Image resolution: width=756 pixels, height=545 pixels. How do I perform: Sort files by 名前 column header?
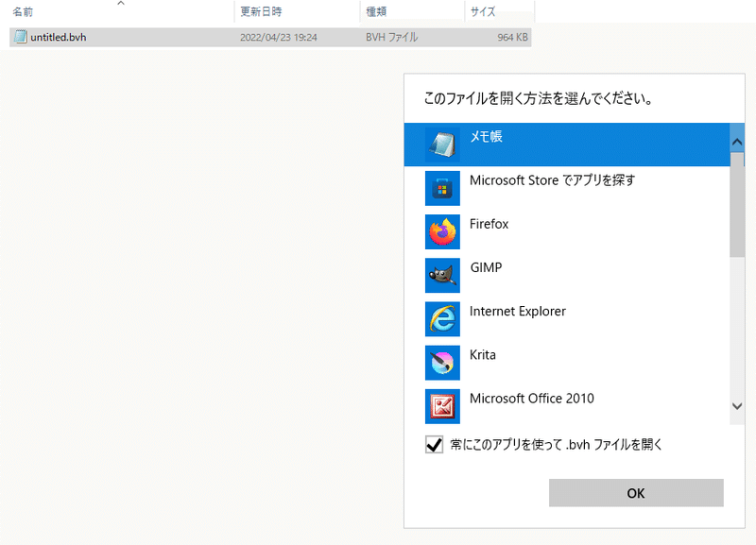[x=23, y=11]
